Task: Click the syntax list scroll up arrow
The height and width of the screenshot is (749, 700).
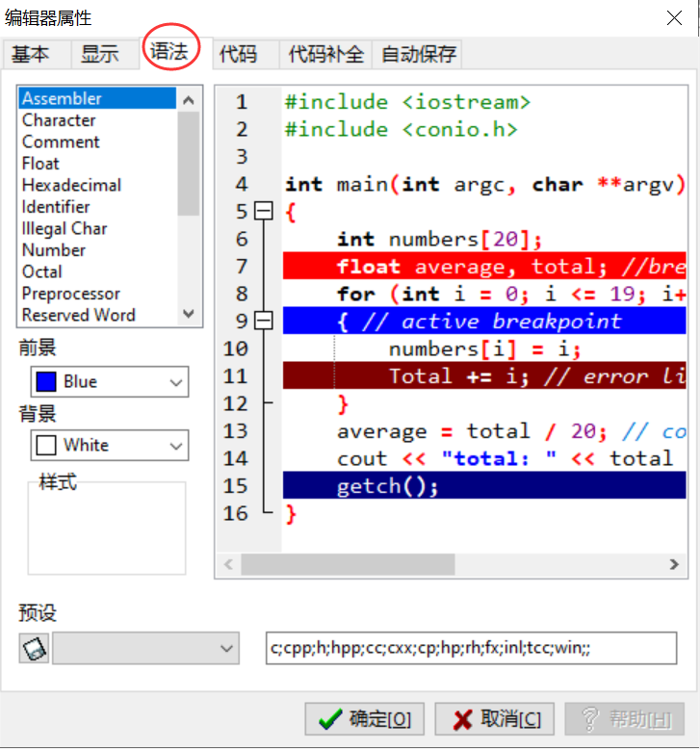Action: [189, 100]
